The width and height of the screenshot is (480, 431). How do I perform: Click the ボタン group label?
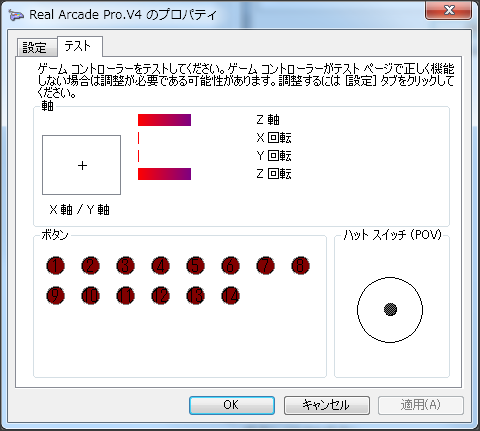click(55, 235)
